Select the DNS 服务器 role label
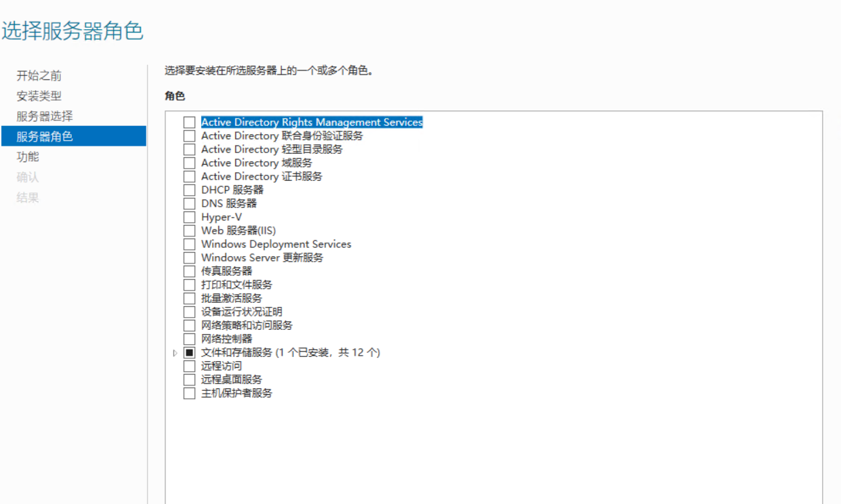841x504 pixels. point(229,204)
